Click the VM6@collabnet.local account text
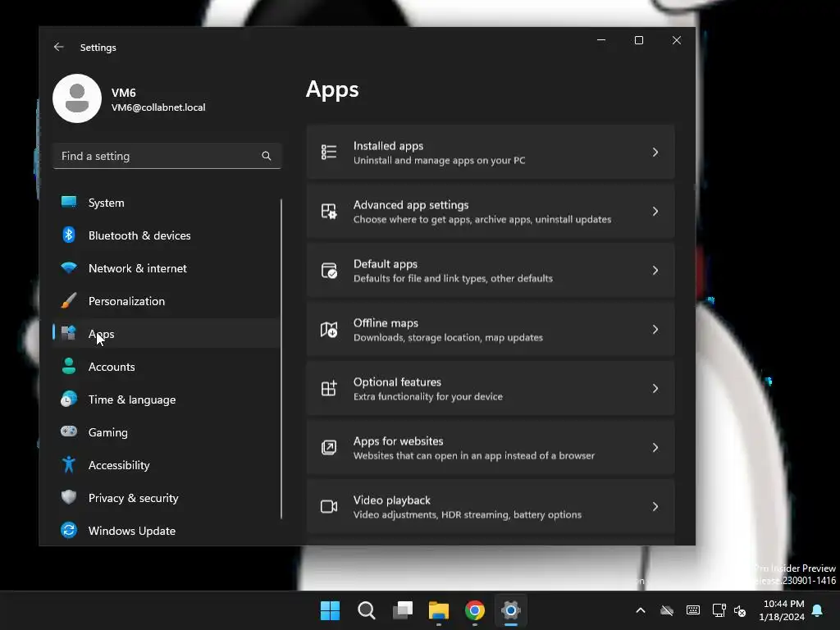This screenshot has width=840, height=630. 158,107
